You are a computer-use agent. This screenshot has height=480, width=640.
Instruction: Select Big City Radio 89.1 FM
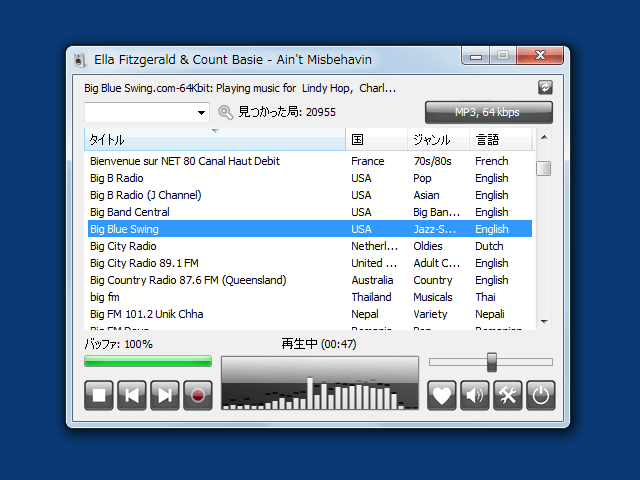[309, 263]
